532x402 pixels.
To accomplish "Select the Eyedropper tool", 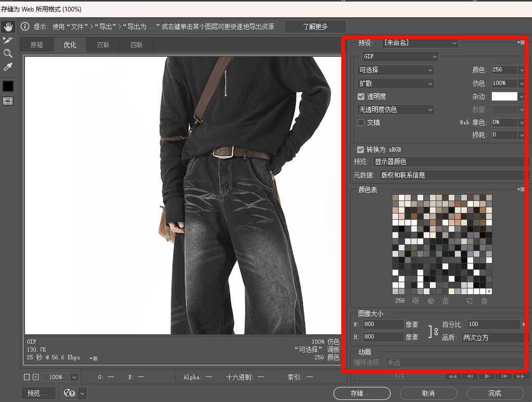I will (x=8, y=67).
